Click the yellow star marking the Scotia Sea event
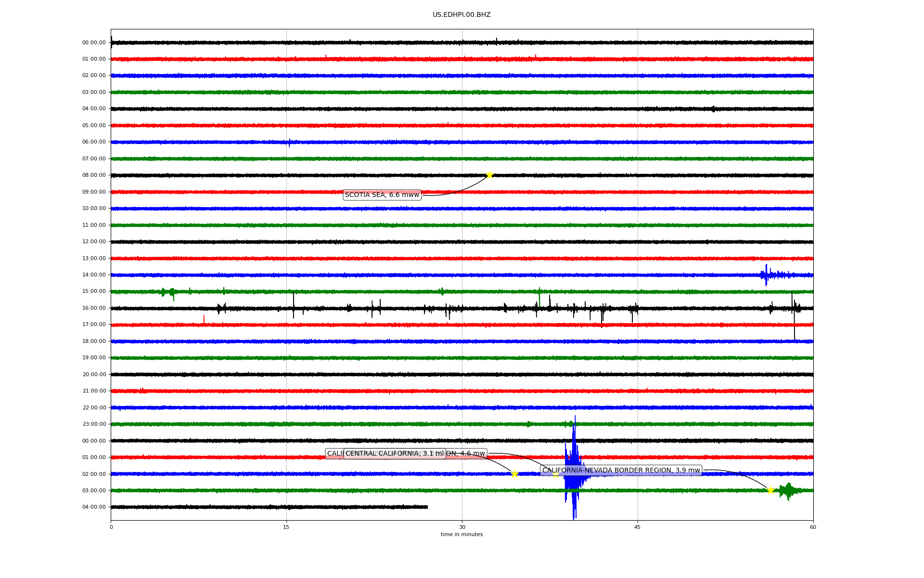The height and width of the screenshot is (578, 924). click(489, 175)
